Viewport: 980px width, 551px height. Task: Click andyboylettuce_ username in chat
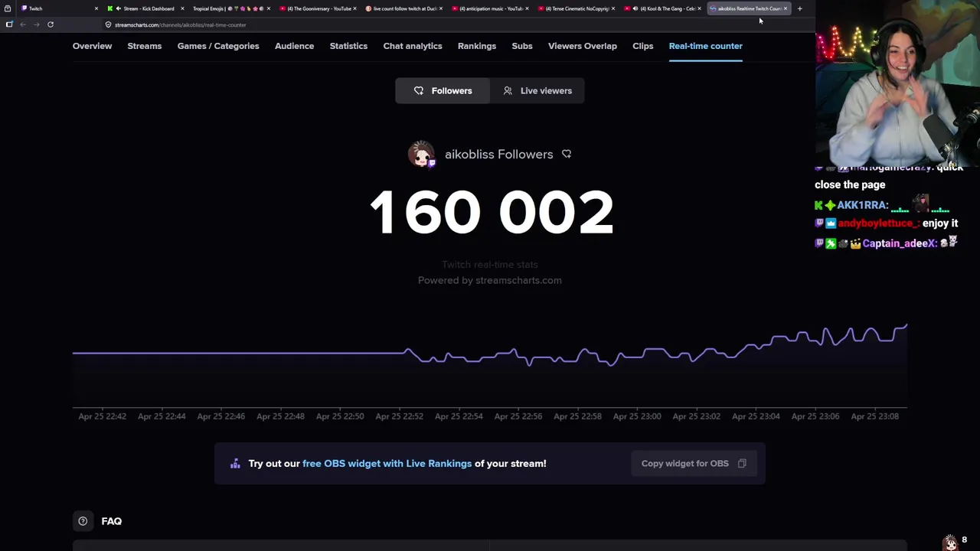click(x=877, y=223)
